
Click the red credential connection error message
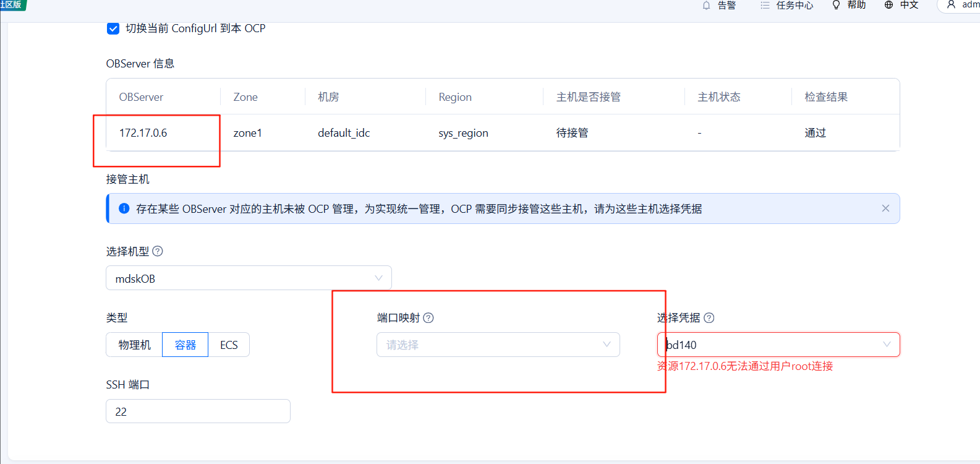click(745, 366)
